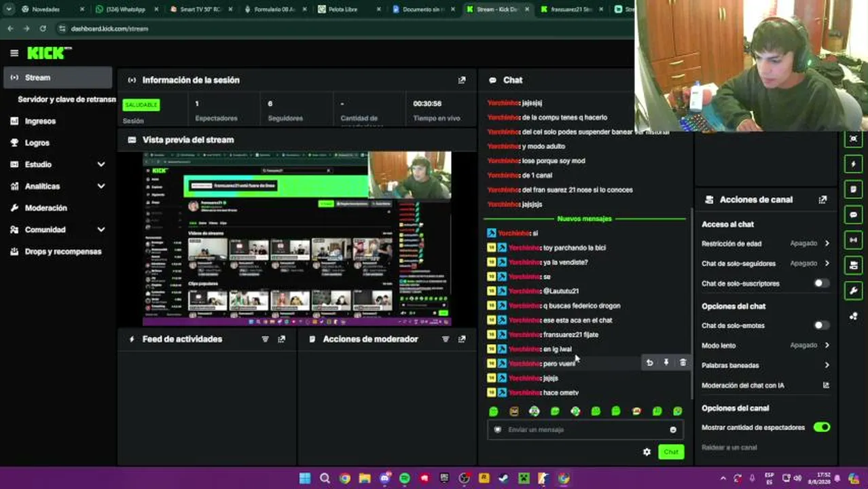Open the speech bubble widget in right rail
868x489 pixels.
pos(854,215)
